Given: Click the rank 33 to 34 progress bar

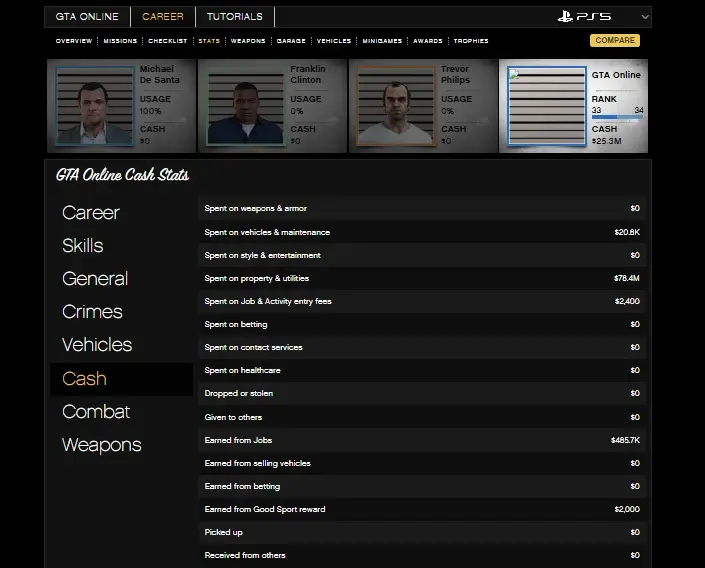Looking at the screenshot, I should coord(617,117).
